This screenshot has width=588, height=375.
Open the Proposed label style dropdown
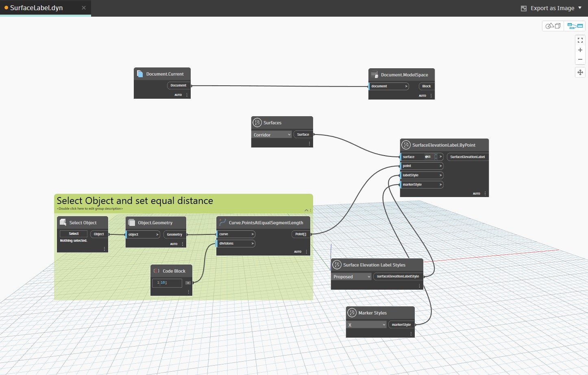(351, 276)
